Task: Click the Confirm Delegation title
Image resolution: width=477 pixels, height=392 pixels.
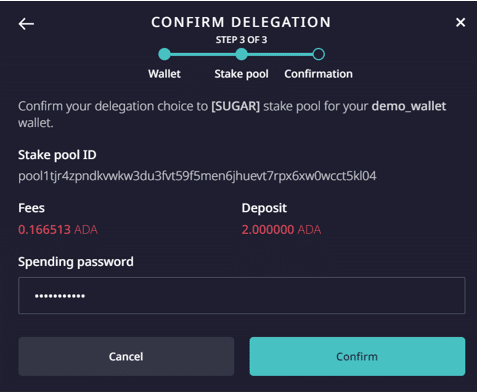Action: [241, 22]
